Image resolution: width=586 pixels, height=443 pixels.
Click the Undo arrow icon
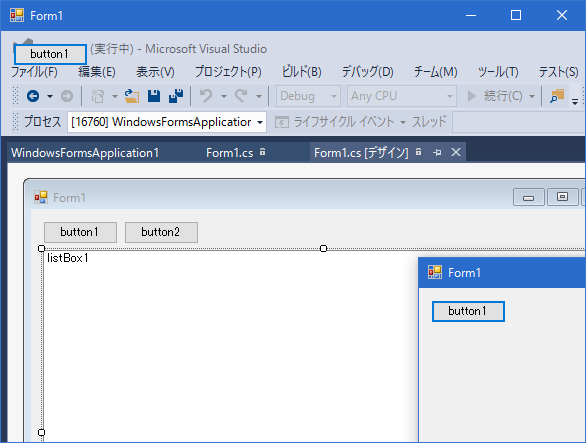(x=206, y=96)
